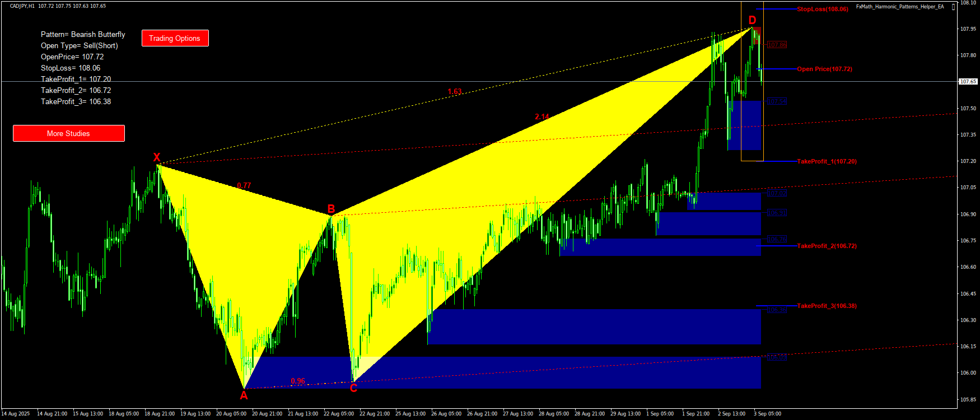Select the red A pattern point marker
The image size is (980, 420).
(244, 396)
